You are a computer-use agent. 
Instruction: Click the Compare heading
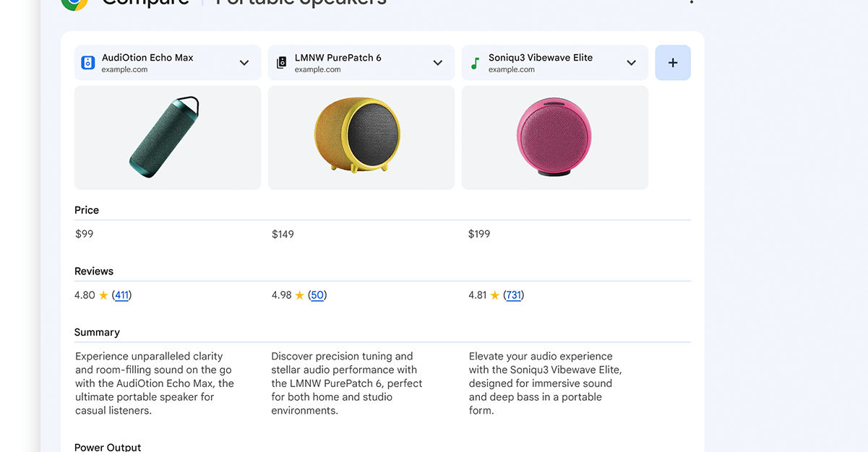(x=145, y=3)
